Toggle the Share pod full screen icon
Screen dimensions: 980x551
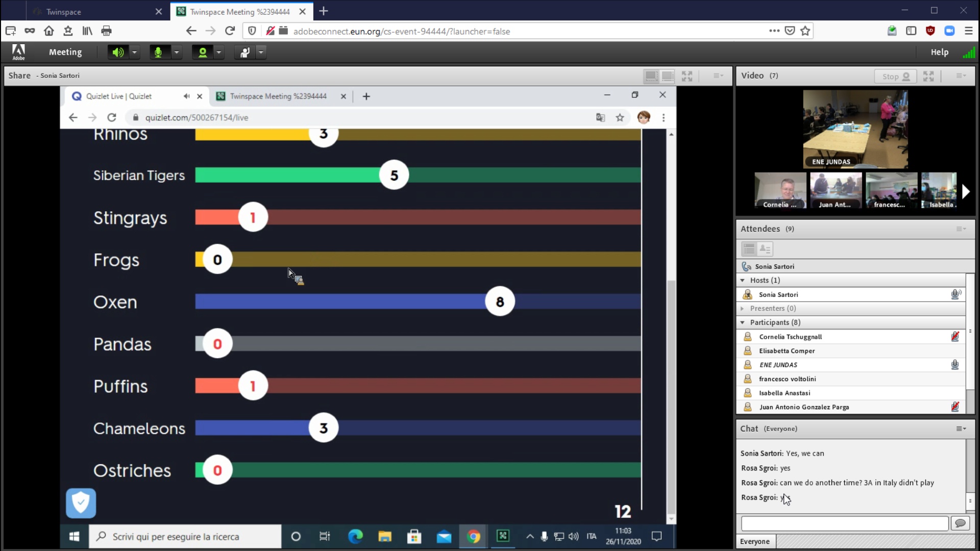pos(687,76)
